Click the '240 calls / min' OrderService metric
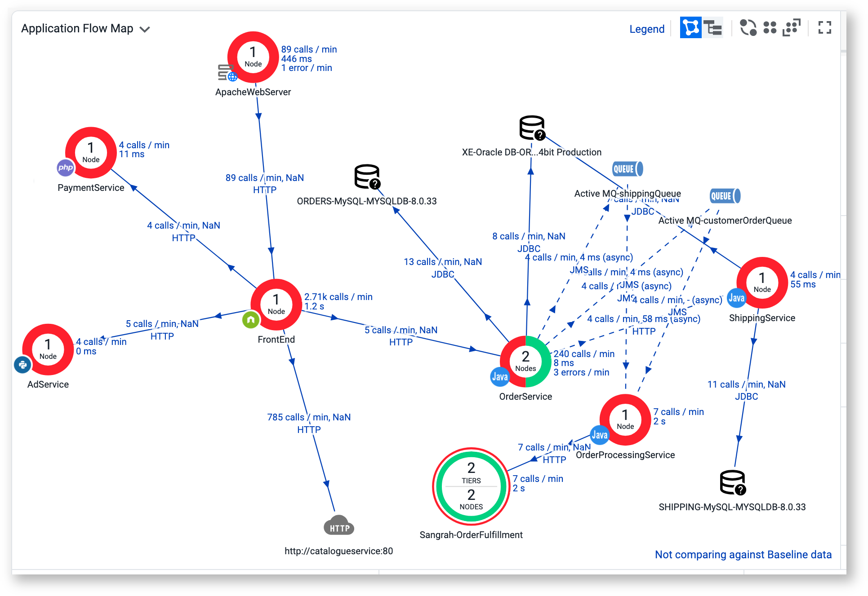 pos(584,354)
